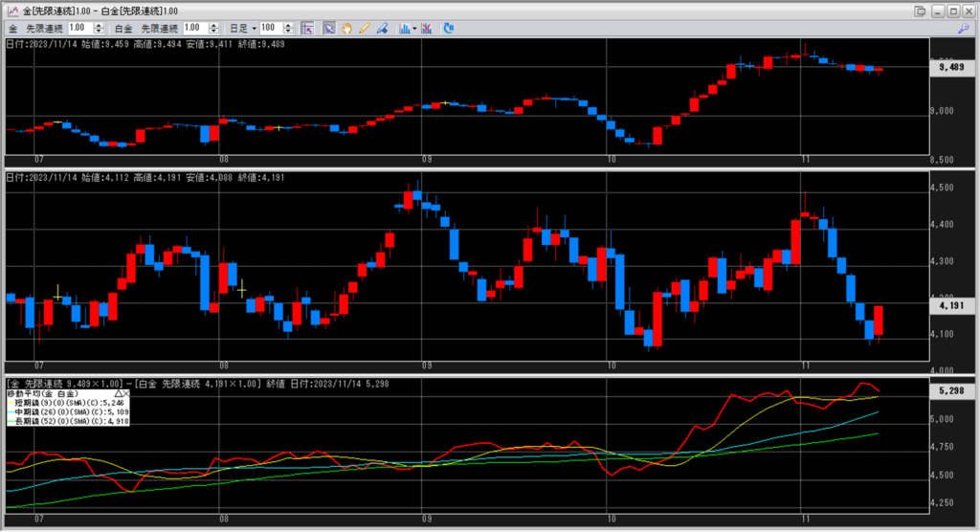Close the moving average legend box
This screenshot has width=980, height=532.
coord(126,393)
